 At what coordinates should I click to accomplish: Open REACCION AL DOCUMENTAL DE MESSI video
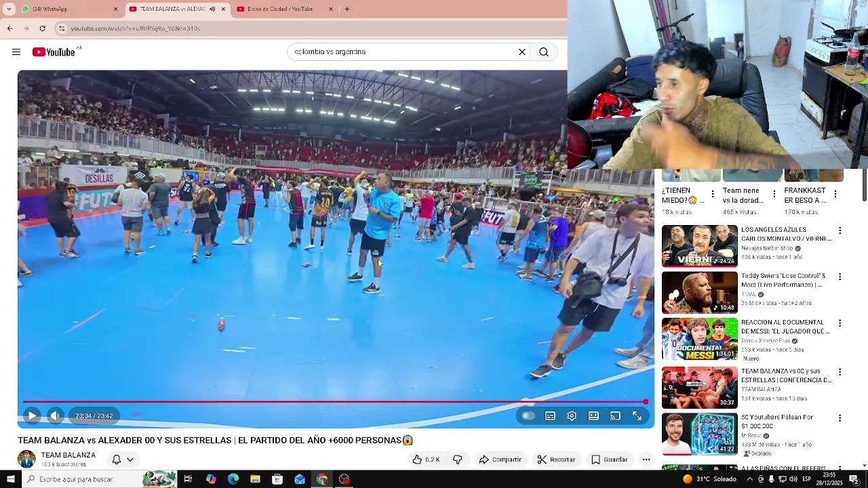pyautogui.click(x=700, y=338)
